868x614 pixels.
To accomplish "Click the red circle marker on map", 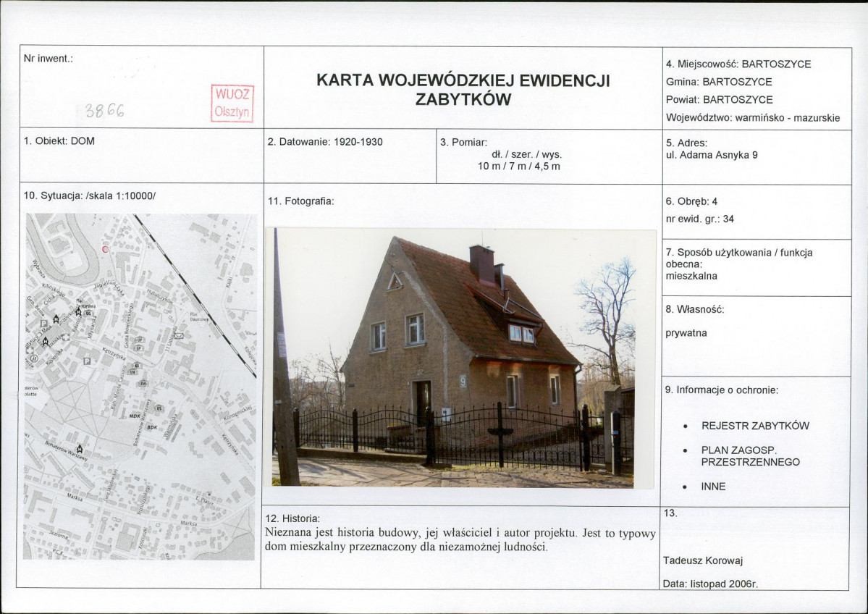I will click(x=106, y=249).
